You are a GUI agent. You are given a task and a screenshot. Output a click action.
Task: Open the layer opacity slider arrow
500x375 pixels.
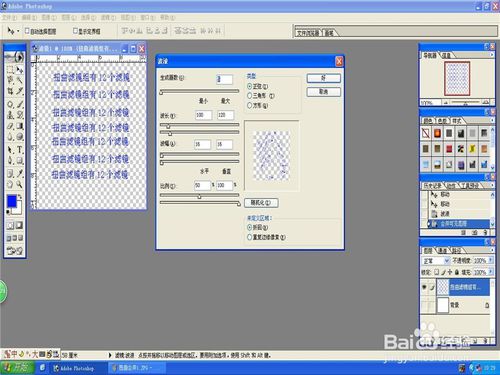coord(491,260)
